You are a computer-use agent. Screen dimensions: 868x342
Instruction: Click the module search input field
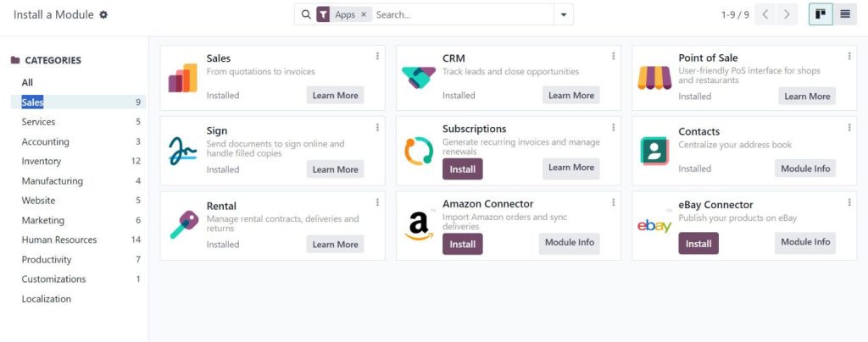tap(462, 14)
